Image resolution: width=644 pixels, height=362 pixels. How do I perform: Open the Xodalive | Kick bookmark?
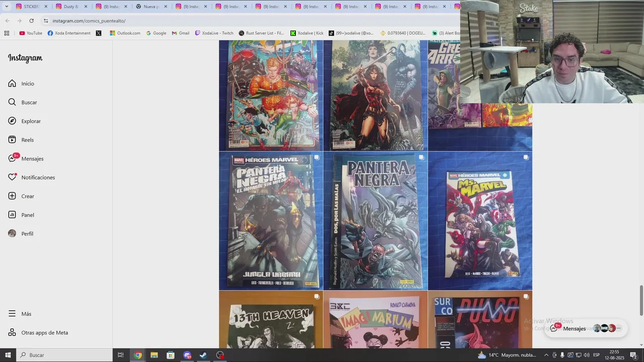(x=307, y=33)
